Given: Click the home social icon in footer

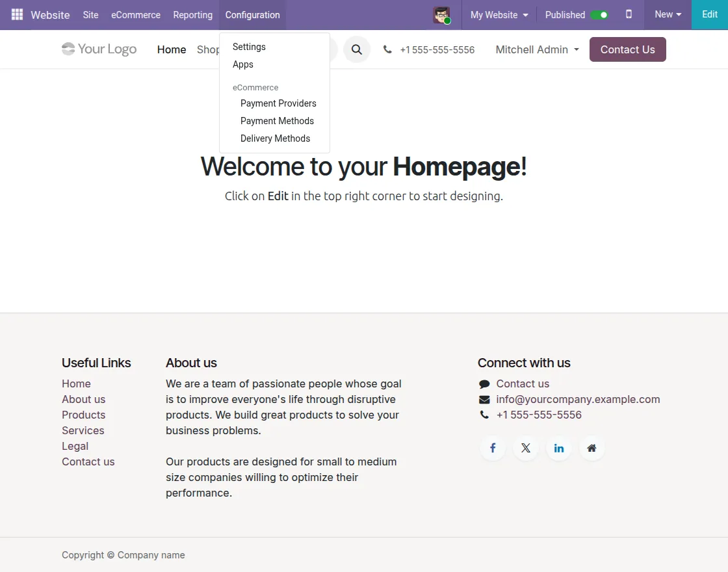Looking at the screenshot, I should [592, 448].
